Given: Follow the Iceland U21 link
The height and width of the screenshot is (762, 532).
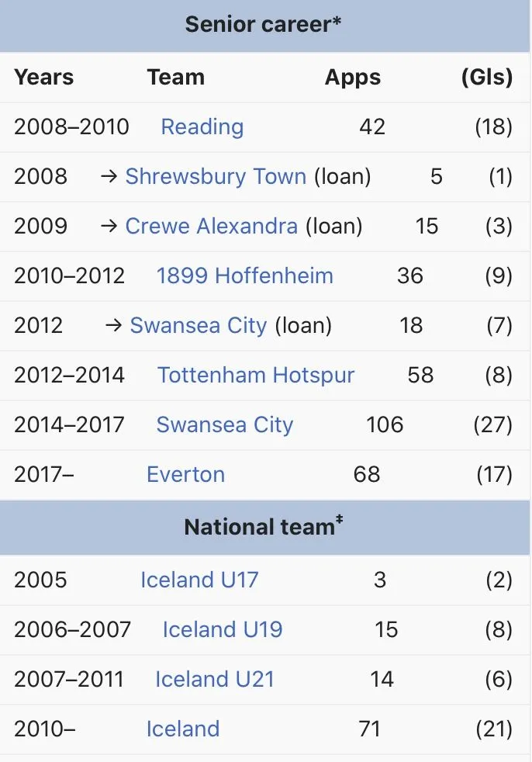Looking at the screenshot, I should click(215, 680).
